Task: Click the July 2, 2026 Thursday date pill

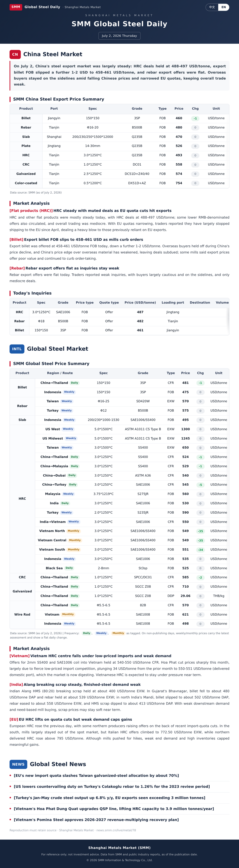Action: pyautogui.click(x=119, y=36)
